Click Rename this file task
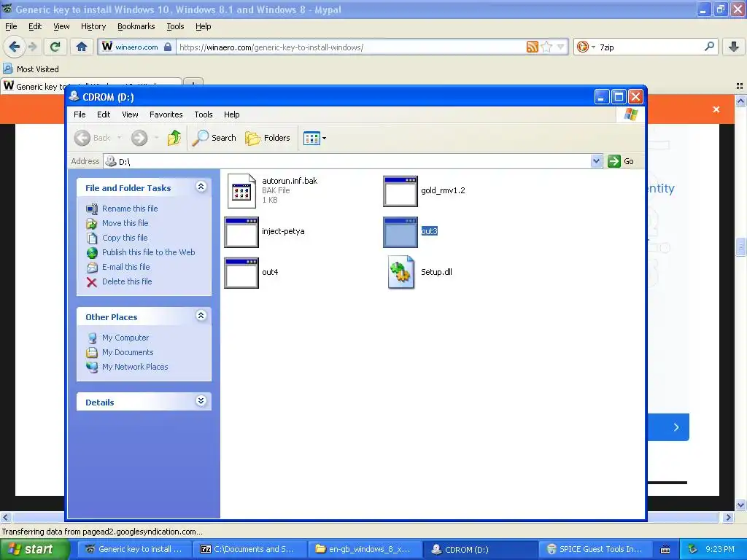The width and height of the screenshot is (747, 560). click(x=130, y=209)
